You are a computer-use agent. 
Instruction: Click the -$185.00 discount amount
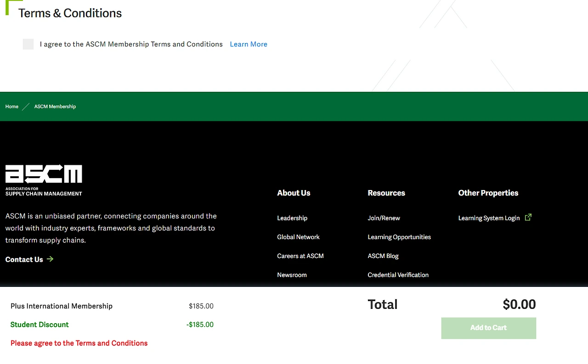coord(200,325)
